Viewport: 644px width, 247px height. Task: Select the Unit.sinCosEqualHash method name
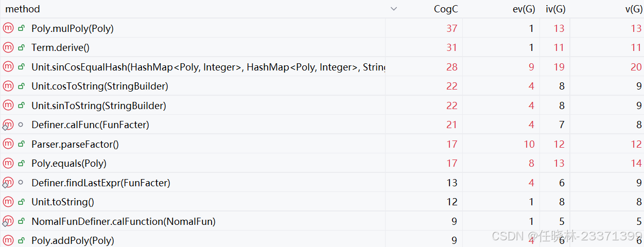click(208, 67)
